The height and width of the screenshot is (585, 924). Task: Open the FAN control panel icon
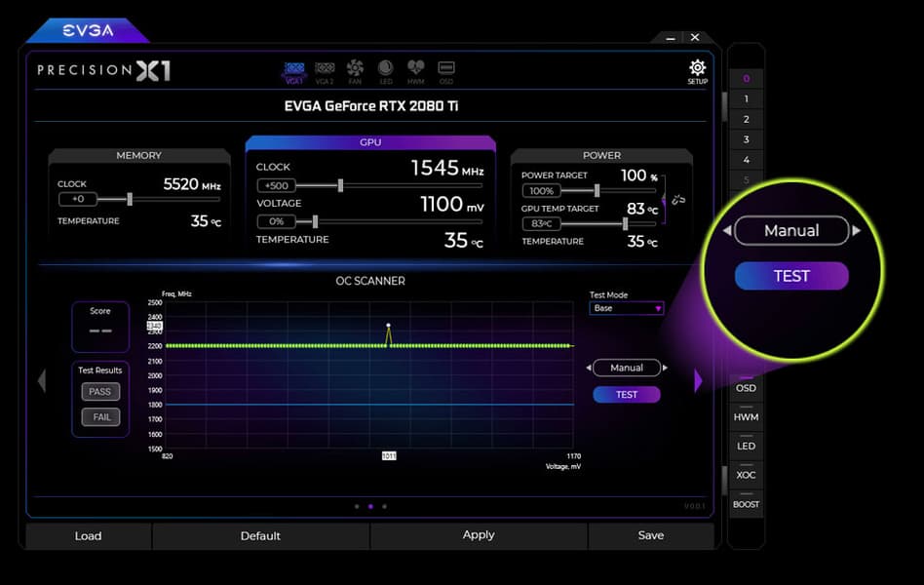click(x=355, y=68)
